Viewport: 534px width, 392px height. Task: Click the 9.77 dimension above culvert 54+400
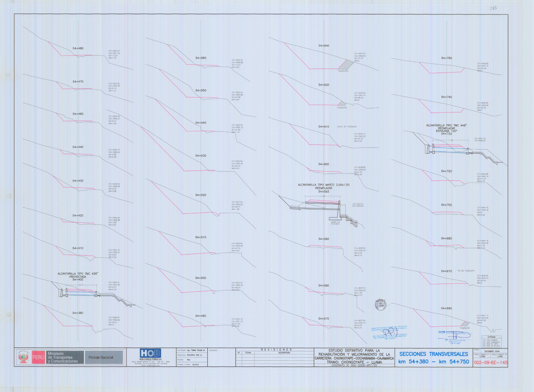(81, 285)
